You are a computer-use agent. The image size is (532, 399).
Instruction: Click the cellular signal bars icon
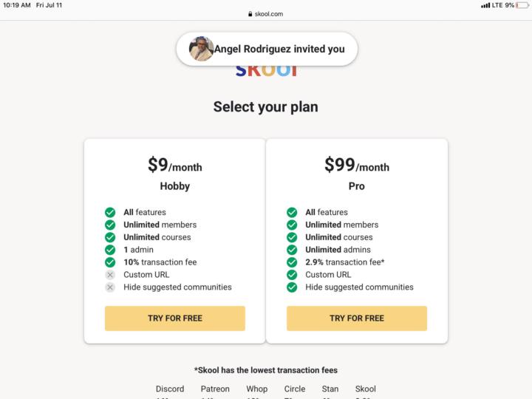tap(485, 5)
